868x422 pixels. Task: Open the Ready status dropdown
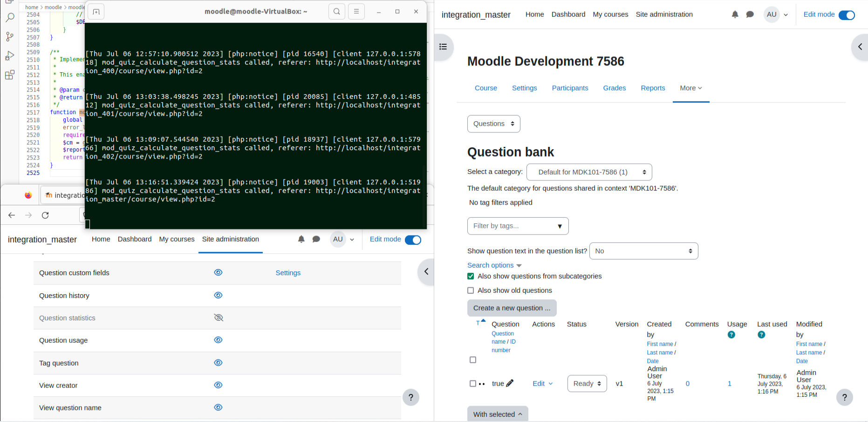[x=587, y=384]
